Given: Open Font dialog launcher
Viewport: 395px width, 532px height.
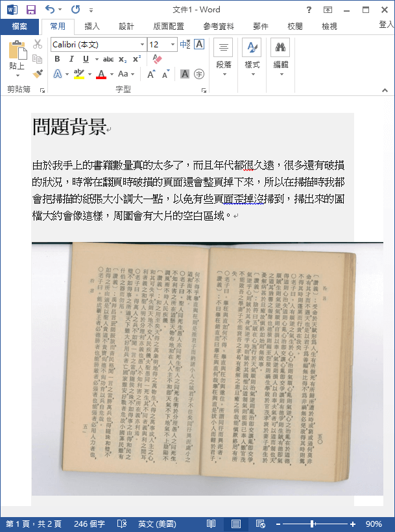Looking at the screenshot, I should coord(204,90).
